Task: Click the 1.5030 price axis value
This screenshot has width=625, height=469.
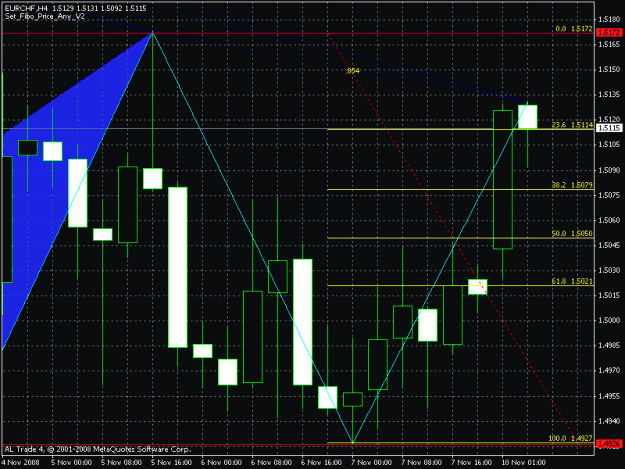Action: [x=609, y=270]
